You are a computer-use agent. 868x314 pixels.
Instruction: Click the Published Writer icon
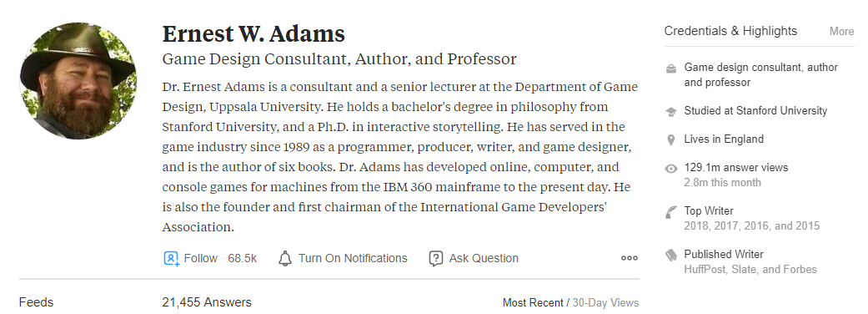[671, 256]
